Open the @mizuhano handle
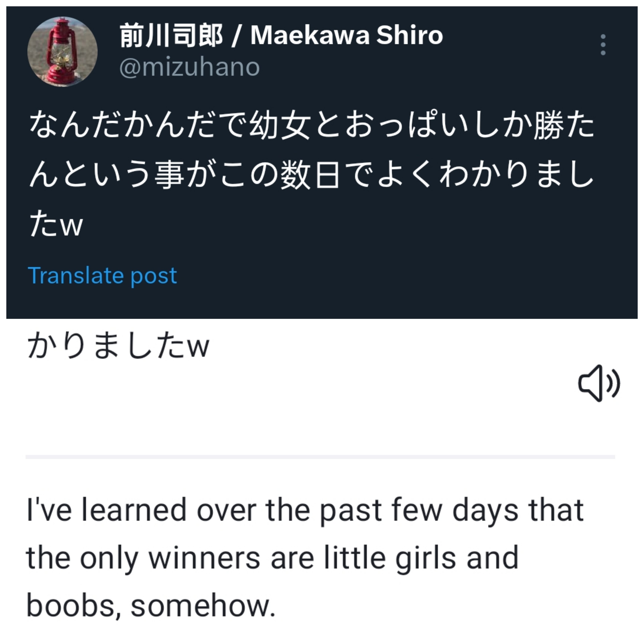This screenshot has height=644, width=644. 189,68
